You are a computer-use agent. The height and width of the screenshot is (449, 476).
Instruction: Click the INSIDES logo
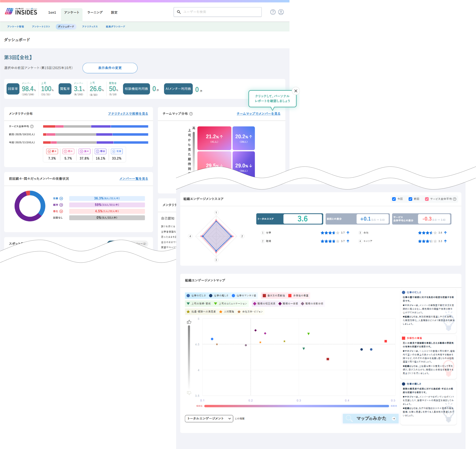tap(21, 11)
